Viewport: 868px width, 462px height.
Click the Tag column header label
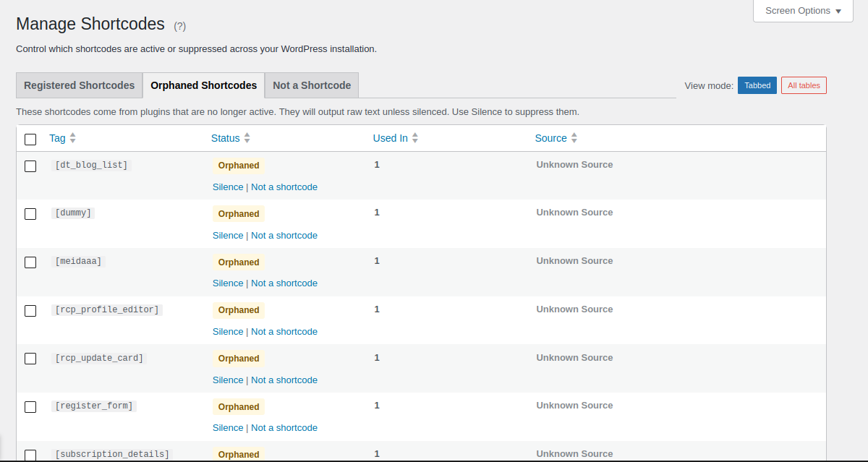click(57, 138)
